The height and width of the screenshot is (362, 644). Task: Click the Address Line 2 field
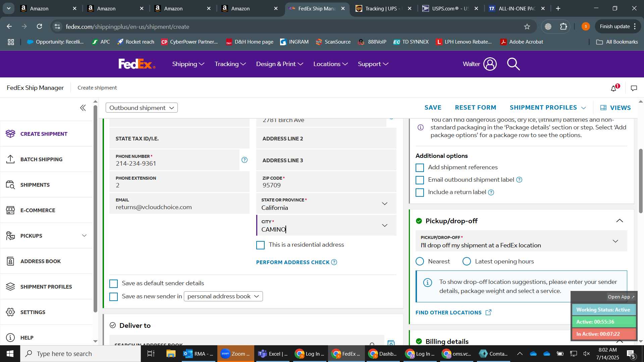[x=326, y=138]
